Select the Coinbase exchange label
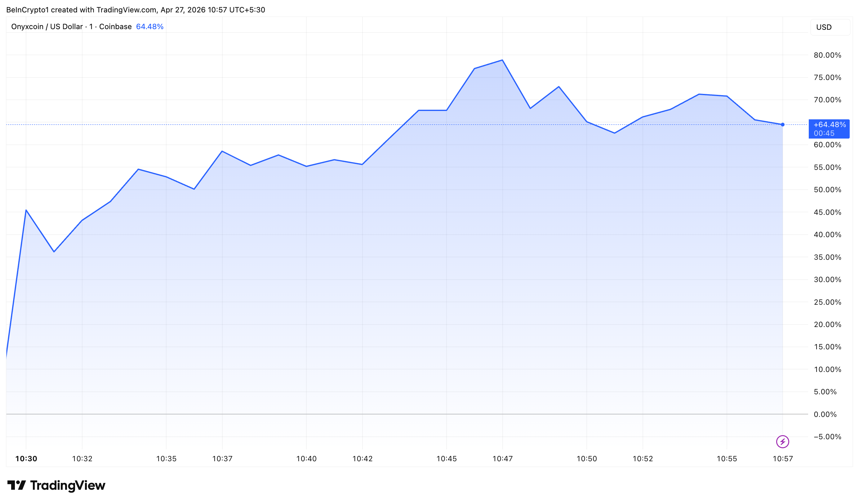 [116, 26]
